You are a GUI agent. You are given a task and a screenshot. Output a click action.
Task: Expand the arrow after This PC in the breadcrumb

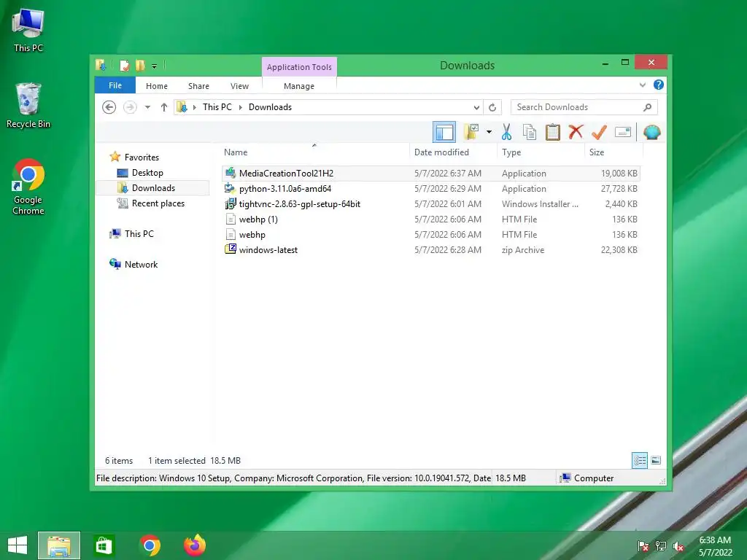241,107
